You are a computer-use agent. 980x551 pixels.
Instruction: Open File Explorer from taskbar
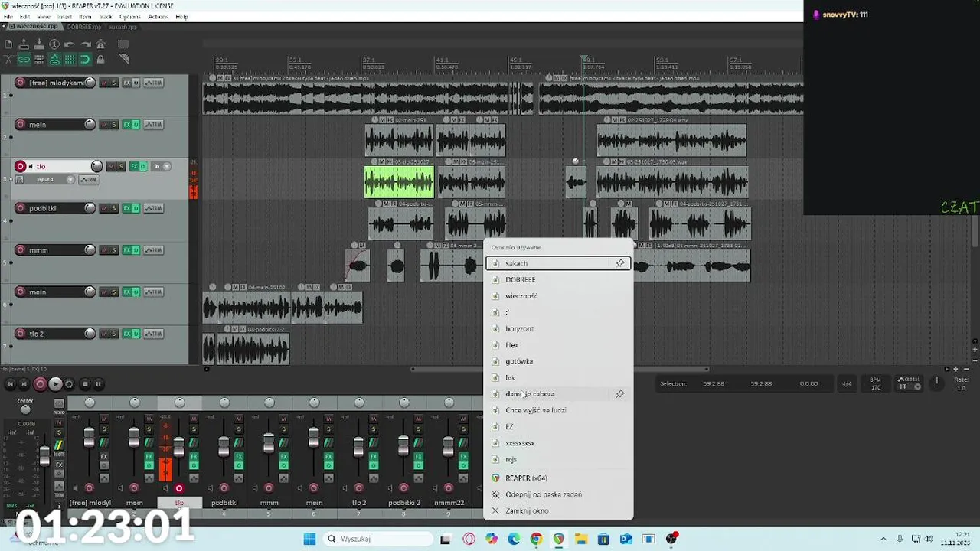(581, 539)
